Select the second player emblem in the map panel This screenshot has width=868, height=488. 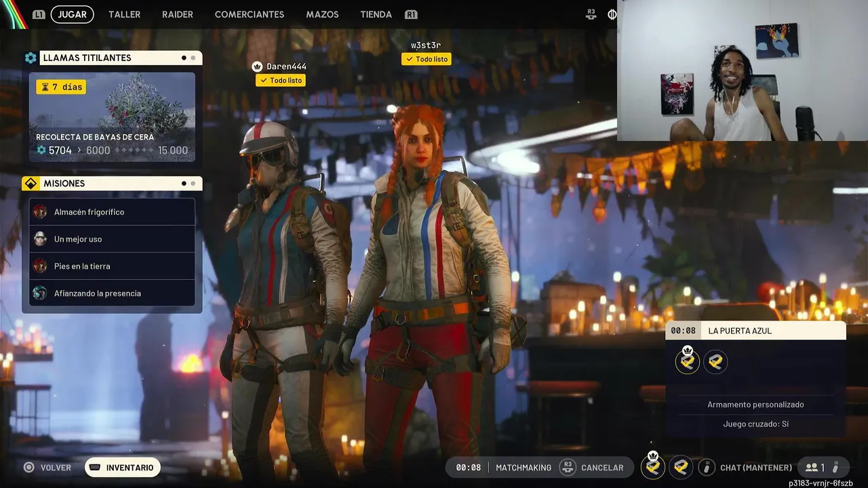click(x=715, y=362)
